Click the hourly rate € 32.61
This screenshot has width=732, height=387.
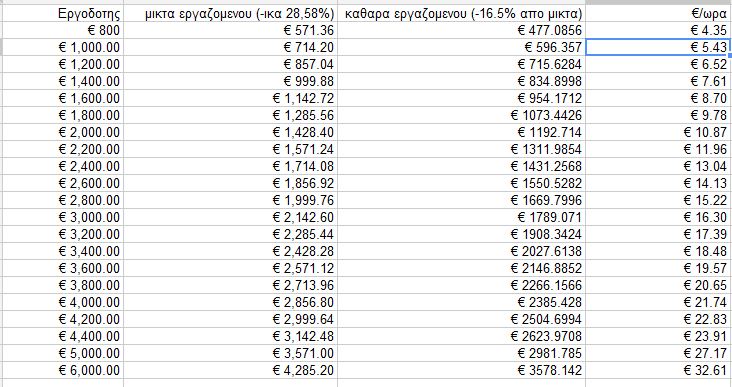[658, 371]
